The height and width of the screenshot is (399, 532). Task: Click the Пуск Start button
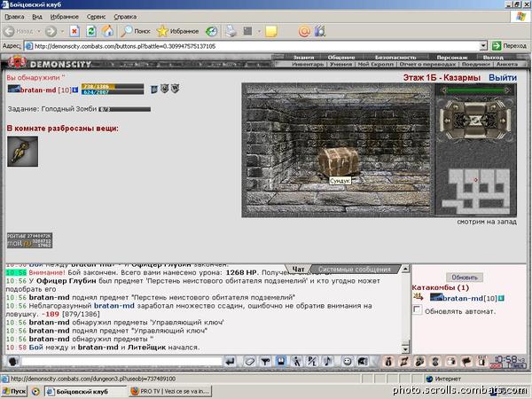14,391
